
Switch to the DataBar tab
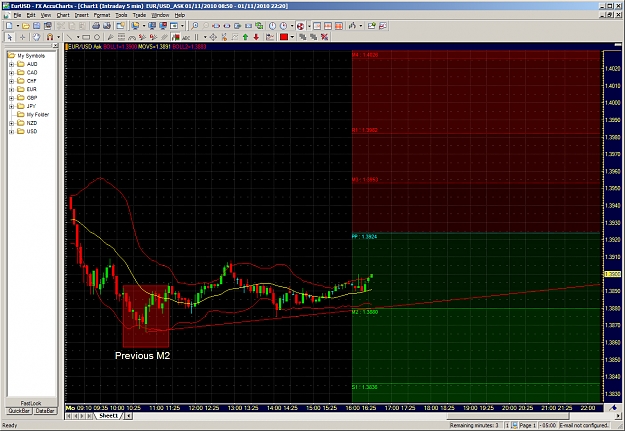click(x=45, y=411)
